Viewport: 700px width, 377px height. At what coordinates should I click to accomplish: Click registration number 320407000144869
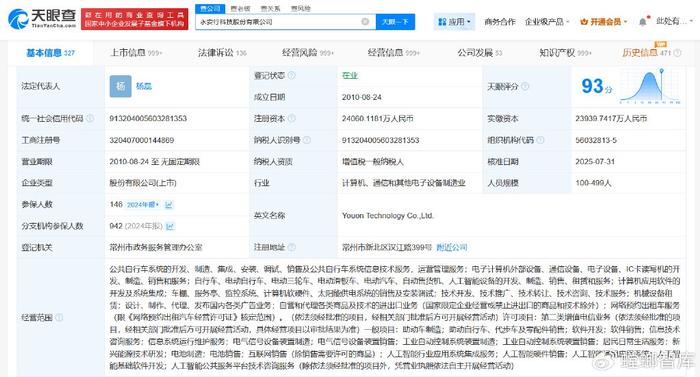point(142,140)
